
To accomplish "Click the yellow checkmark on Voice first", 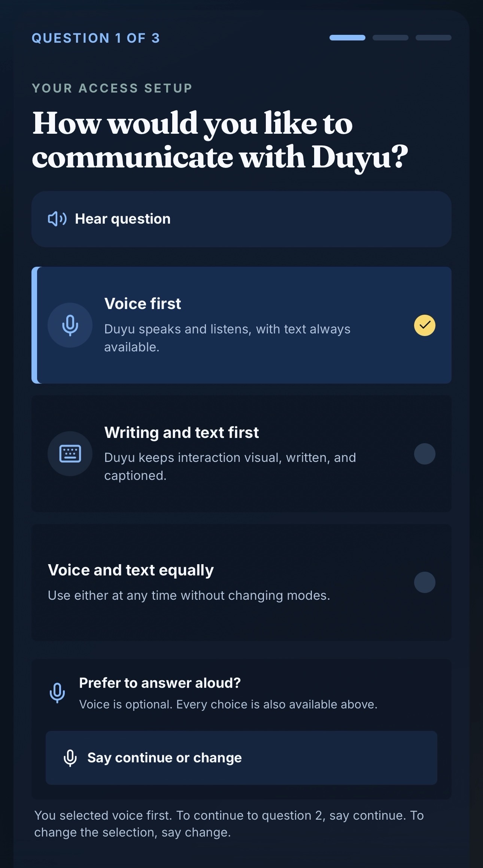I will 425,325.
